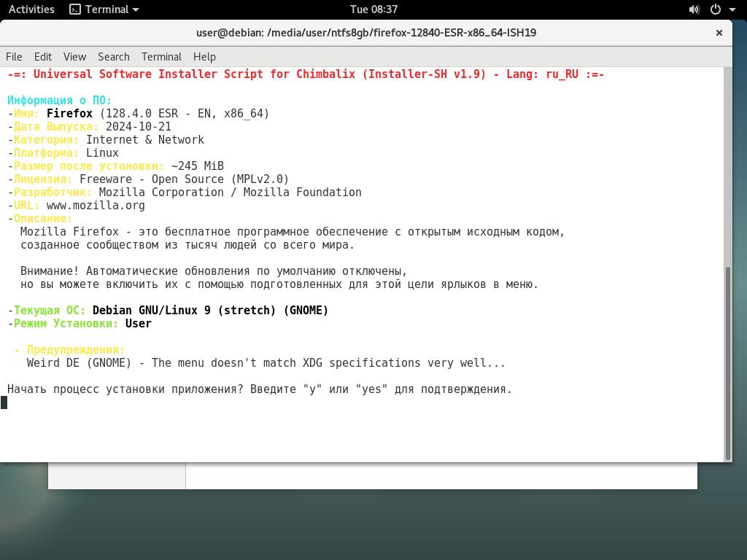Click the bold word 'Firefox'

coord(69,113)
